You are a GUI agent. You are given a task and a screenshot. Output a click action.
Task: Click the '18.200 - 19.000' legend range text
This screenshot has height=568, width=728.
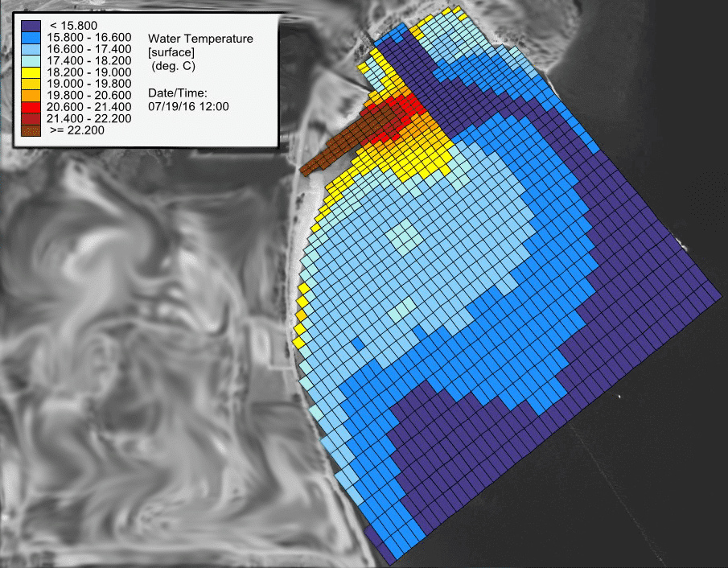pyautogui.click(x=88, y=72)
